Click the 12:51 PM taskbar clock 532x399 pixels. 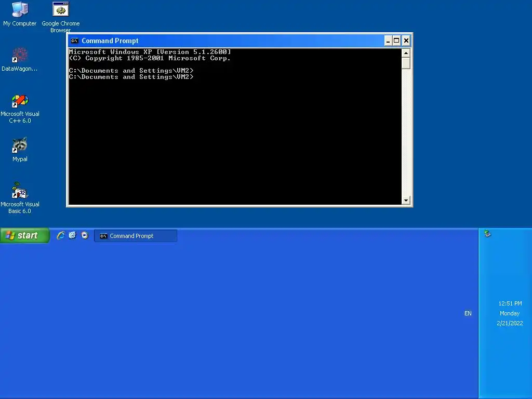(x=510, y=303)
